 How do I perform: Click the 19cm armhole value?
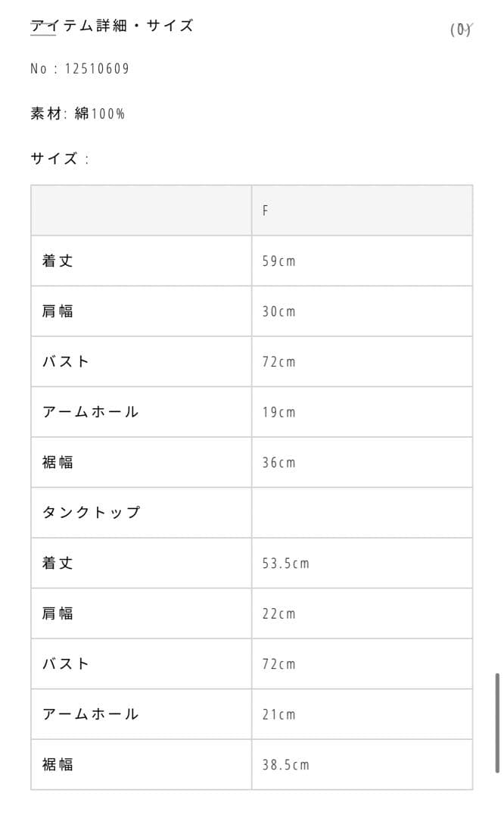278,412
